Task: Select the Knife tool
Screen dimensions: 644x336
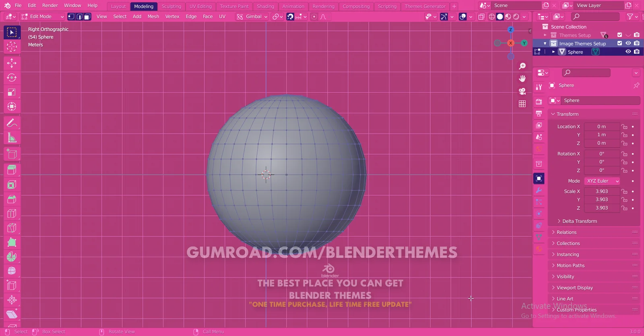Action: (x=12, y=228)
